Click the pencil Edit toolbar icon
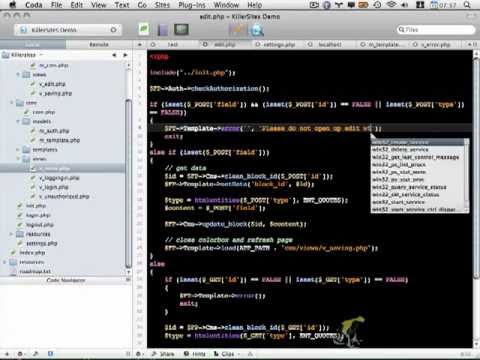 click(x=237, y=30)
